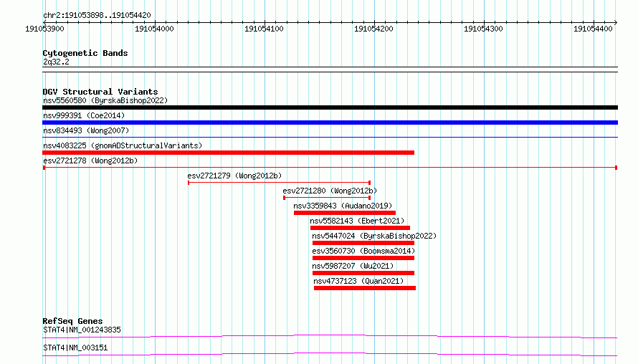Select the red nsv5987207 variant bar
Image resolution: width=638 pixels, height=364 pixels.
(x=363, y=273)
